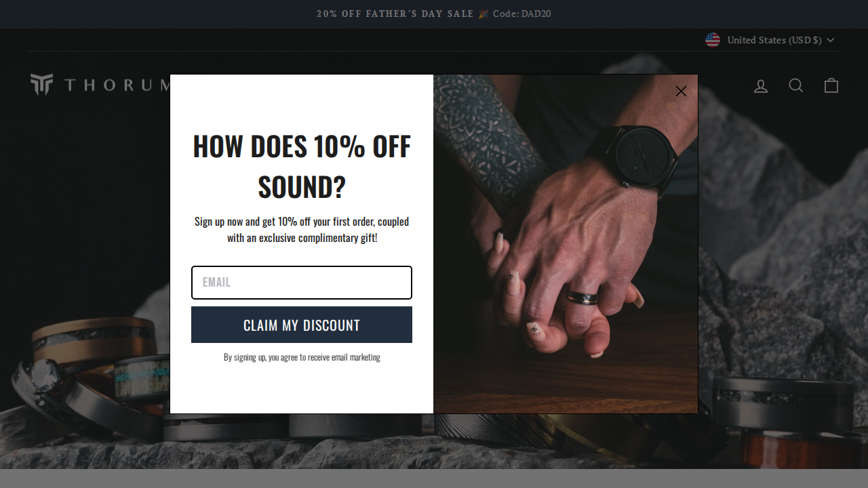Open the account login icon
868x488 pixels.
(761, 85)
